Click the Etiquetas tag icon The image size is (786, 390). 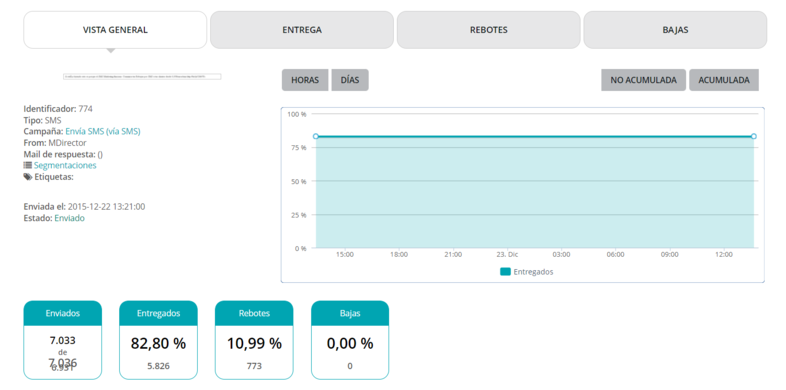28,176
